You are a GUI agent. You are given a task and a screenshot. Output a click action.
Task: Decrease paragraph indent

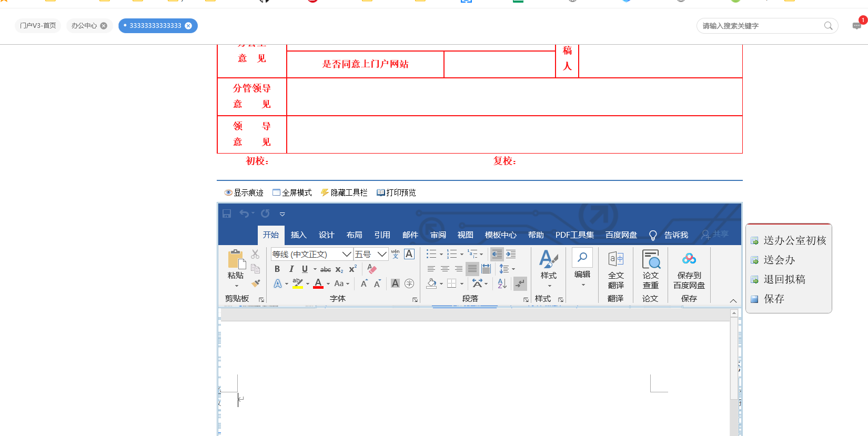pos(497,255)
